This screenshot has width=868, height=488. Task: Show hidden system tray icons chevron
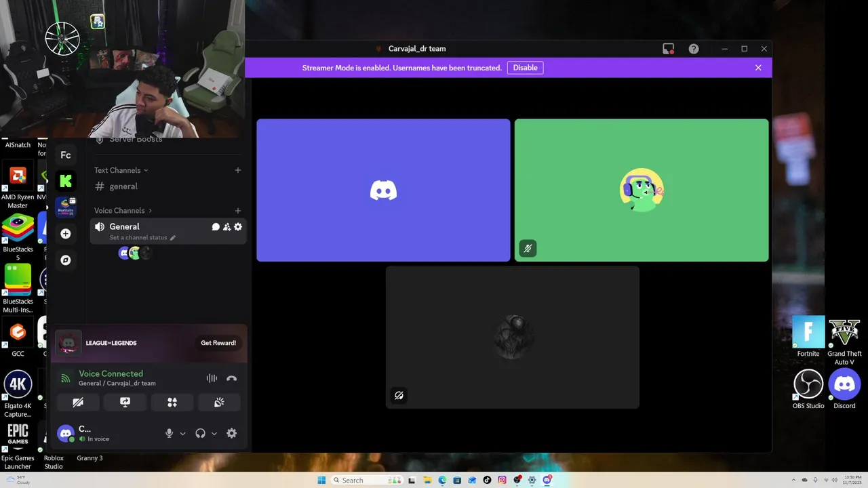(x=795, y=480)
